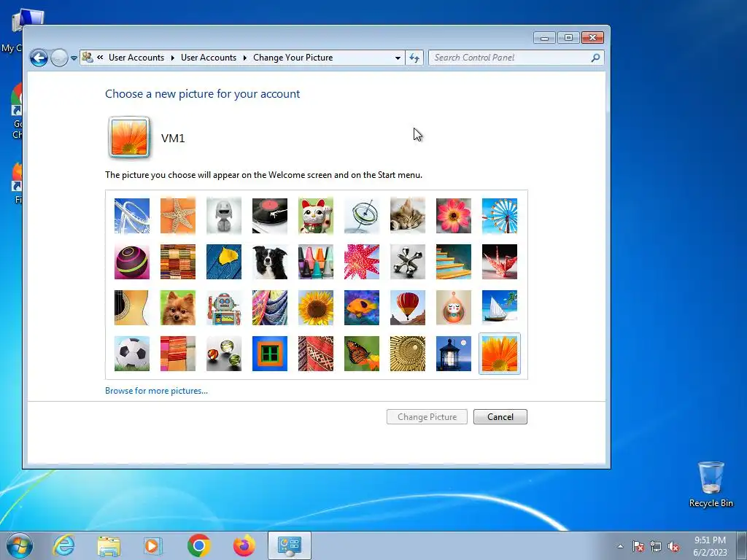Open Action Center flag icon
747x560 pixels.
(x=638, y=546)
